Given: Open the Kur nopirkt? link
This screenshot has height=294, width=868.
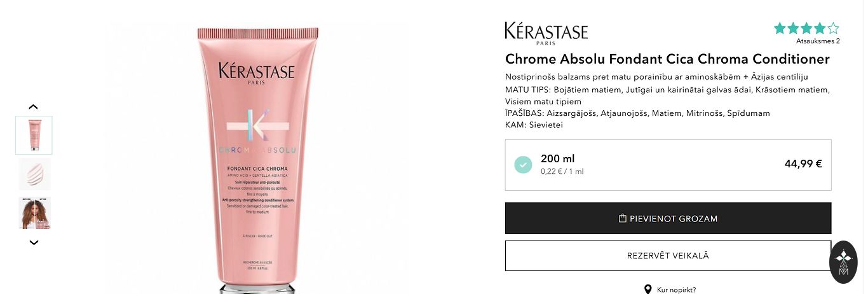Looking at the screenshot, I should (676, 290).
